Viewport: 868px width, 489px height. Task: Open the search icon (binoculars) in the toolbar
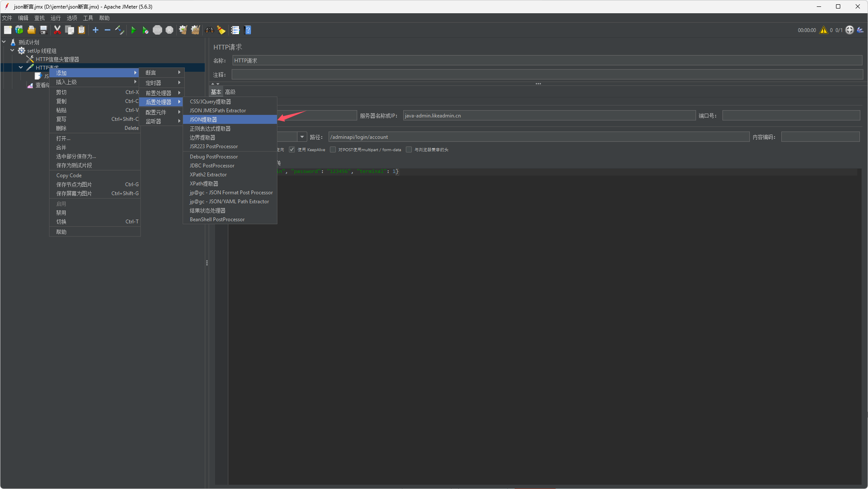[209, 30]
